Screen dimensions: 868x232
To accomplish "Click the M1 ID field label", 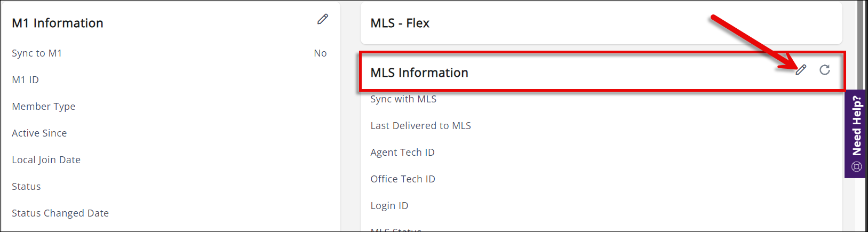I will tap(26, 80).
